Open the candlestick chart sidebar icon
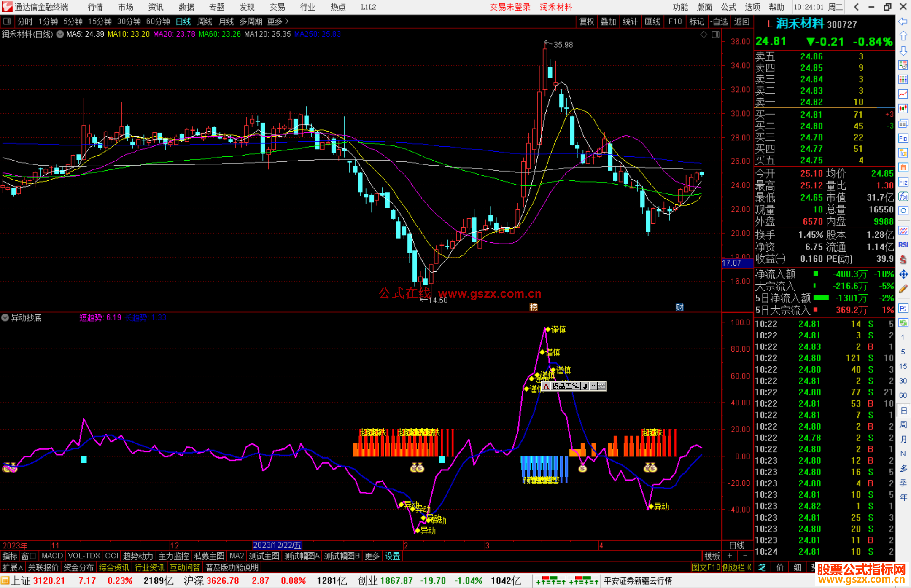Screen dimensions: 911x588 [x=903, y=108]
